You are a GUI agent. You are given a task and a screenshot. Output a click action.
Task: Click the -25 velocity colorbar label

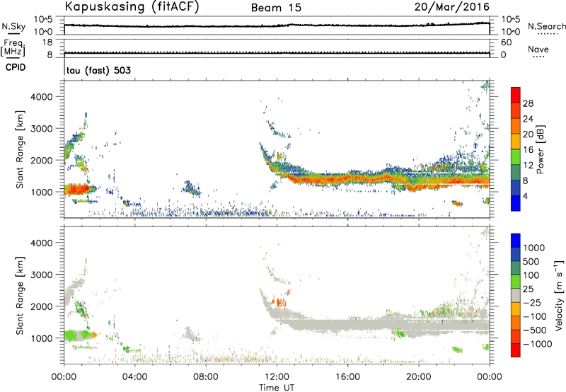coord(533,303)
